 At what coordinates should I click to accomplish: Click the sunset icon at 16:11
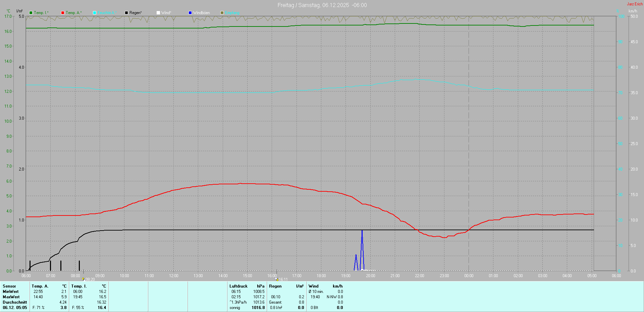click(x=276, y=279)
